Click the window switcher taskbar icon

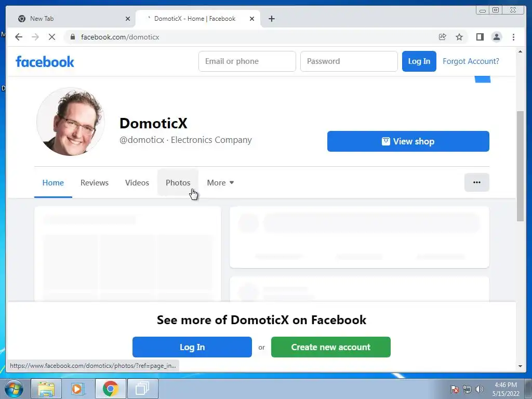(x=142, y=389)
